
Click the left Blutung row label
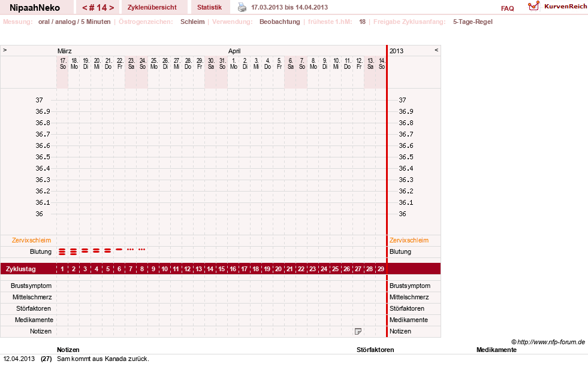pos(41,251)
